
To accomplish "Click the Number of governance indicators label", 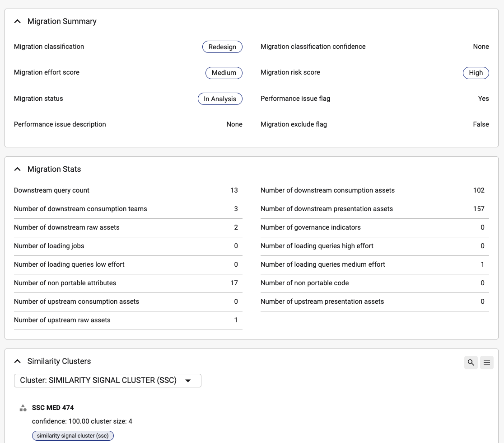I will pyautogui.click(x=311, y=227).
